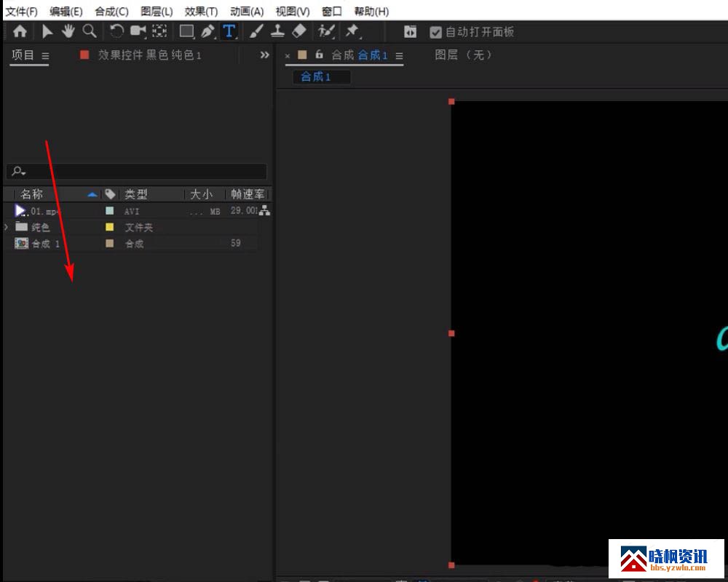Select the Pen tool
This screenshot has width=728, height=582.
[x=207, y=31]
